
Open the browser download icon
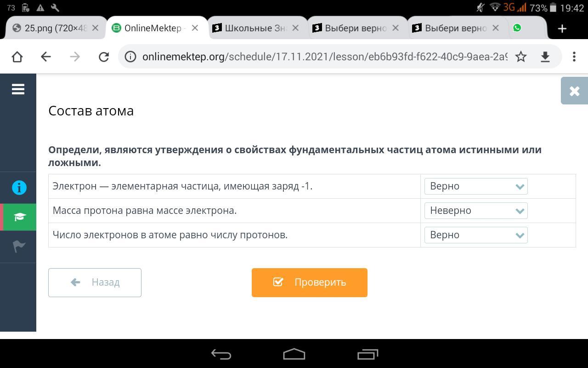click(x=545, y=57)
